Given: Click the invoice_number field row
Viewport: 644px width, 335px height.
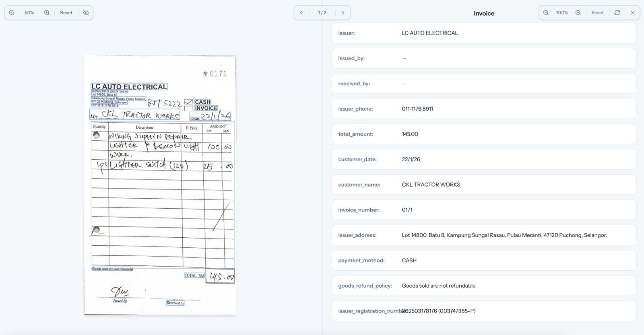Looking at the screenshot, I should click(x=483, y=210).
